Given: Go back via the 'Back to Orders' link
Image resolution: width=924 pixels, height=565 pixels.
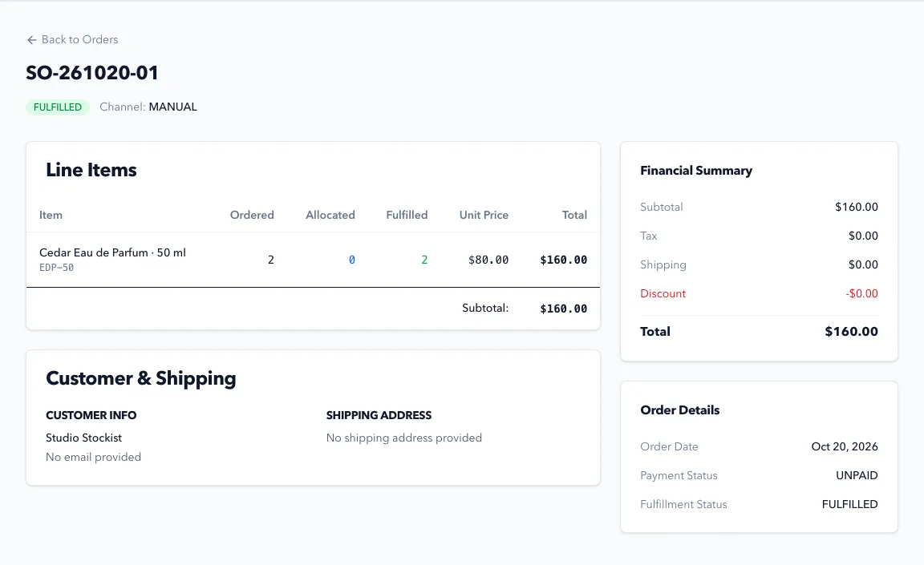Looking at the screenshot, I should point(72,39).
